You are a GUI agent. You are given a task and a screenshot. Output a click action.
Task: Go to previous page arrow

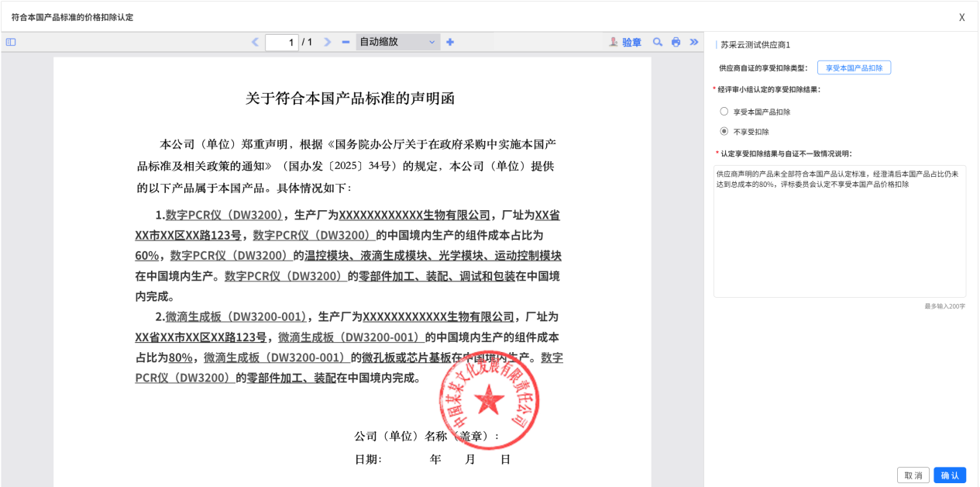(x=255, y=42)
